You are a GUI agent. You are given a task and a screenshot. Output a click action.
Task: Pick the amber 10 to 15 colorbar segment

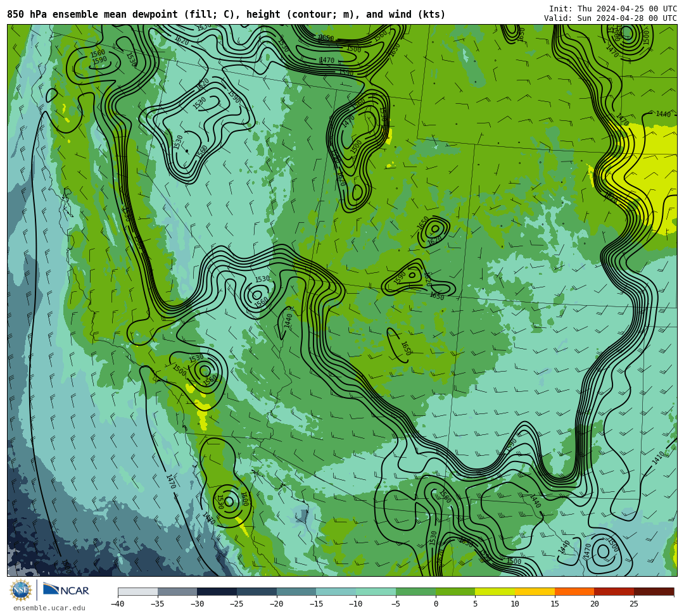click(535, 591)
